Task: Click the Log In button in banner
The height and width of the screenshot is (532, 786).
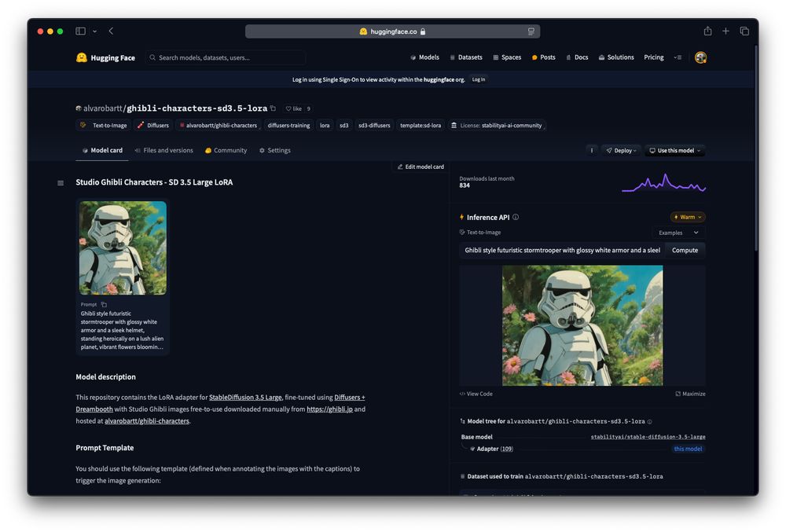Action: pyautogui.click(x=479, y=79)
